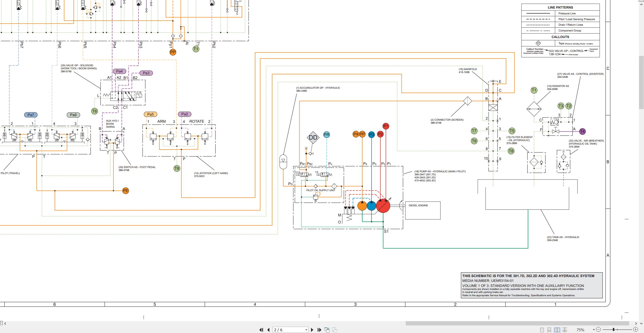Click the (22) TANK AS - HYDRAULIC label
Screen dimensions: 644x333
(x=563, y=237)
